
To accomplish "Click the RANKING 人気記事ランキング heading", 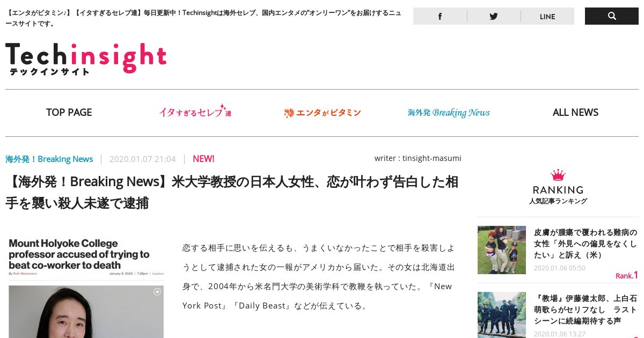I will 558,195.
